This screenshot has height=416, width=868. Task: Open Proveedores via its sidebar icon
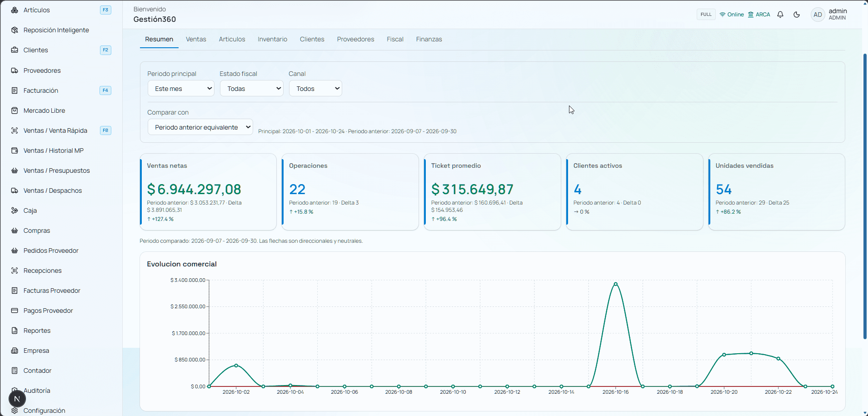click(x=15, y=70)
